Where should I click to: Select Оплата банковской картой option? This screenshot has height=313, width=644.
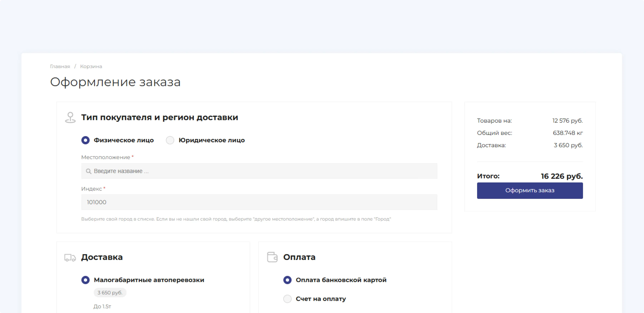pyautogui.click(x=287, y=280)
